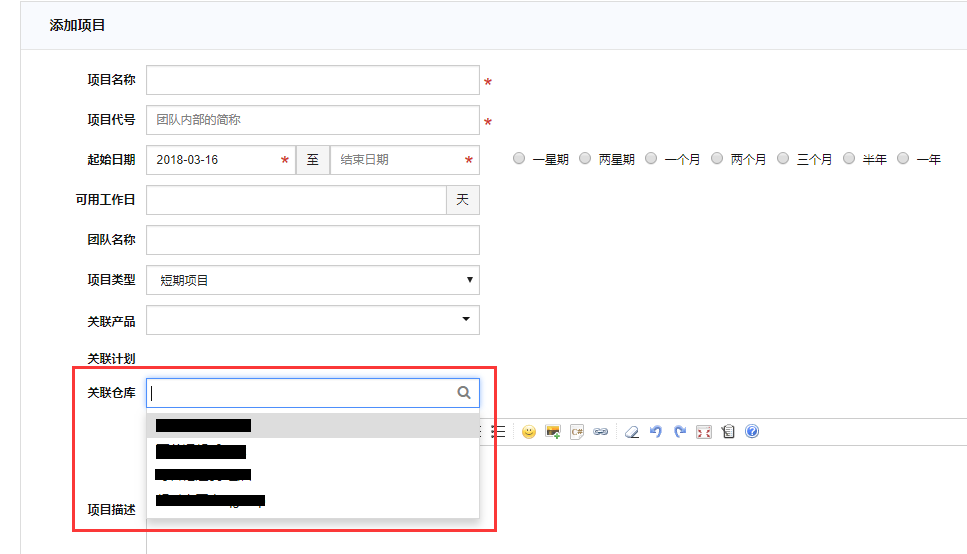Image resolution: width=967 pixels, height=554 pixels.
Task: Insert an emoticon with the smiley icon
Action: coord(529,432)
